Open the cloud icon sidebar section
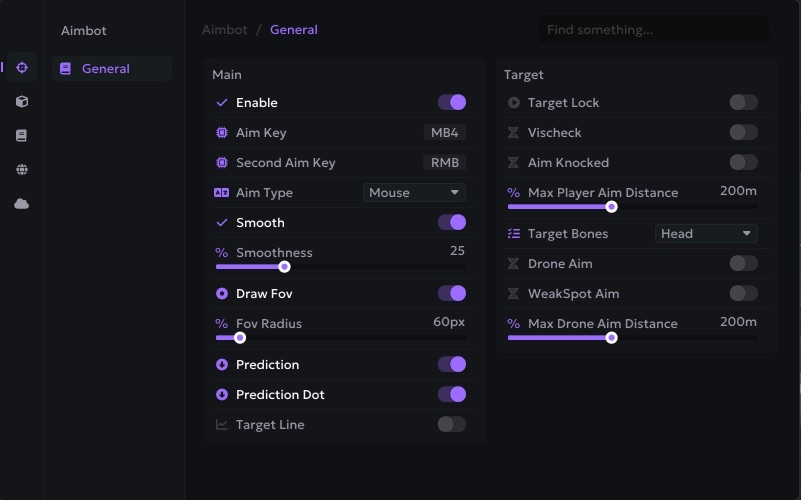This screenshot has width=801, height=500. (22, 204)
